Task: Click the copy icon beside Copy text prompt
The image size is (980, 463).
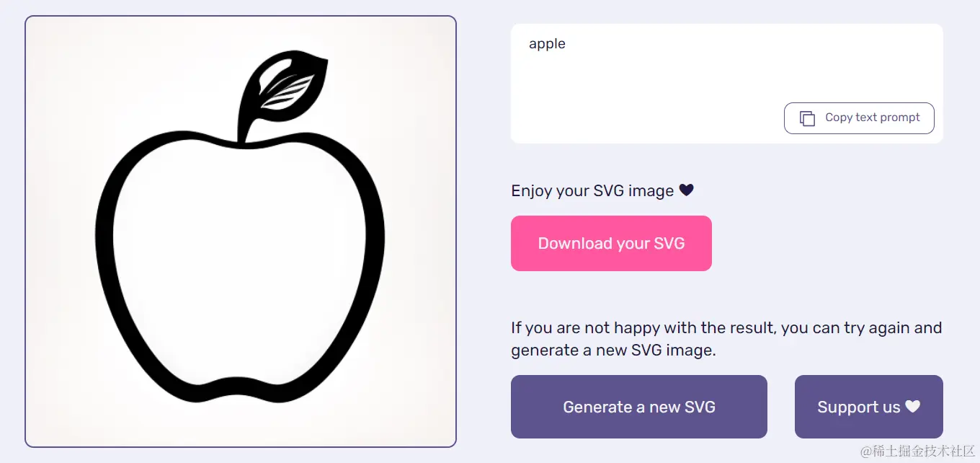Action: (808, 118)
